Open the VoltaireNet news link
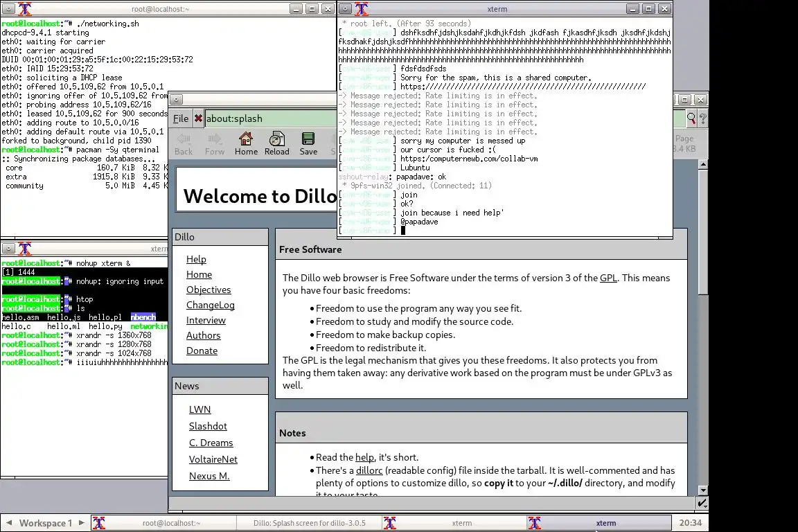 coord(213,459)
